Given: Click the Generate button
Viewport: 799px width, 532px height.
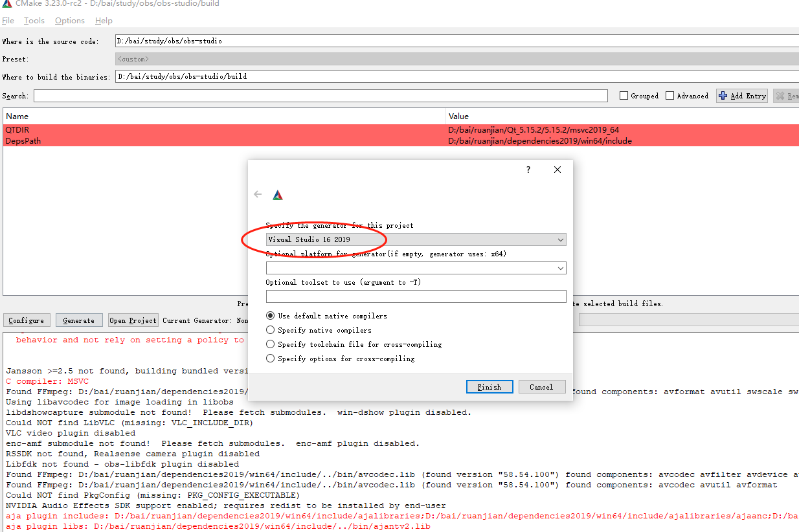Looking at the screenshot, I should [x=79, y=320].
